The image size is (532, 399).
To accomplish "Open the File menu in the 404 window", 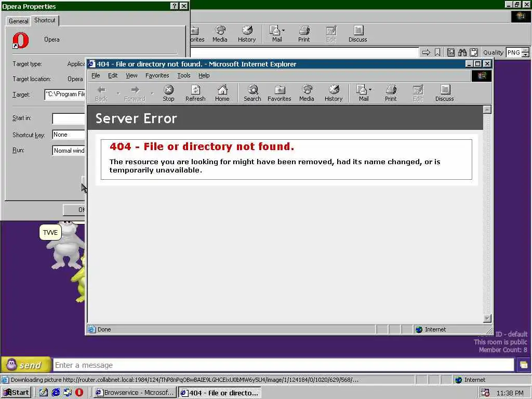I will [96, 75].
